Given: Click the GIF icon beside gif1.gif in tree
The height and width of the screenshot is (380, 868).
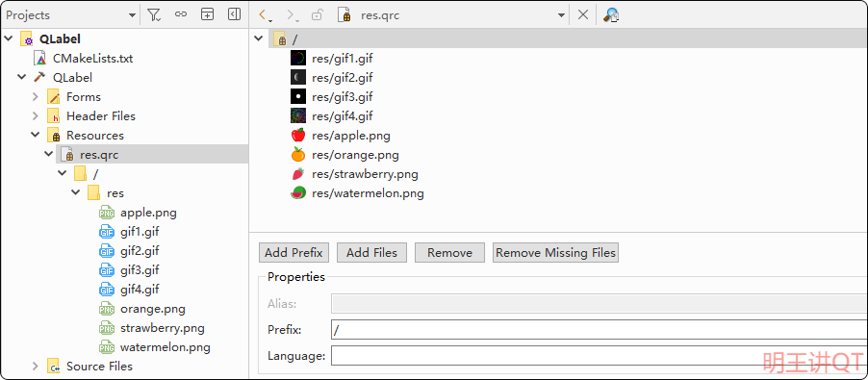Looking at the screenshot, I should coord(107,232).
